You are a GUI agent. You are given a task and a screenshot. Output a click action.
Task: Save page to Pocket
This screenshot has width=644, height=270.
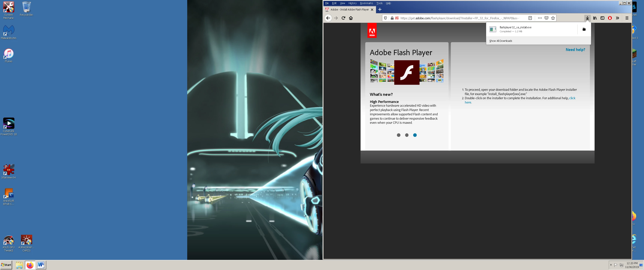coord(546,18)
